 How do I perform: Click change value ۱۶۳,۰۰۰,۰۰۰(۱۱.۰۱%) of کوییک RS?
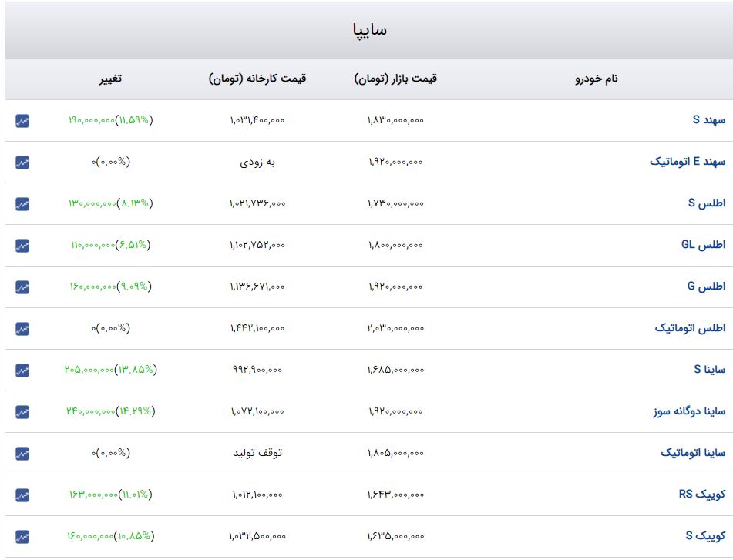coord(111,495)
